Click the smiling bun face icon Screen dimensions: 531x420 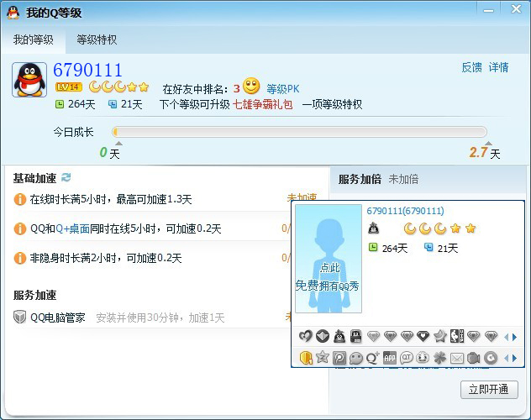423,357
